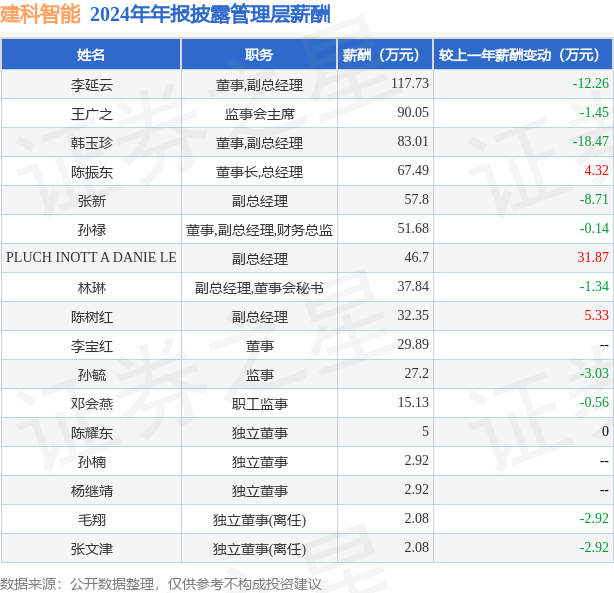Select the name 孙毓

point(92,375)
